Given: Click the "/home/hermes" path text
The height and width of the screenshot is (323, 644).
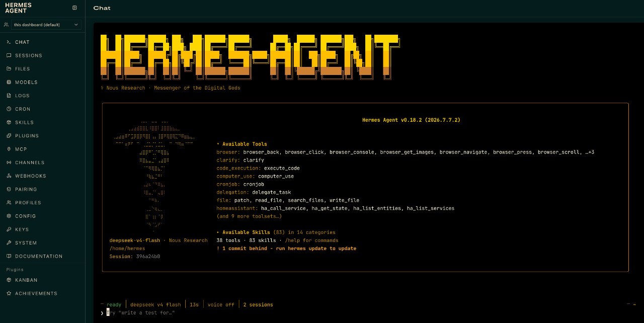Looking at the screenshot, I should (127, 249).
